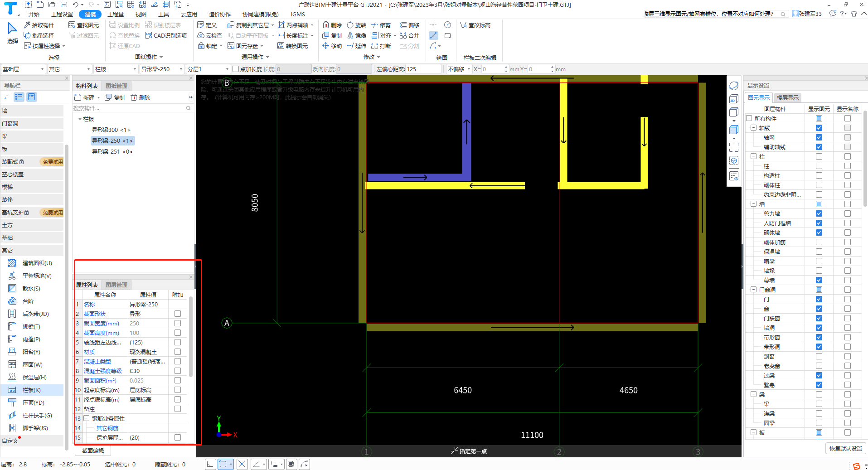Select the 镜像 mirror tool
This screenshot has height=470, width=868.
[x=357, y=35]
